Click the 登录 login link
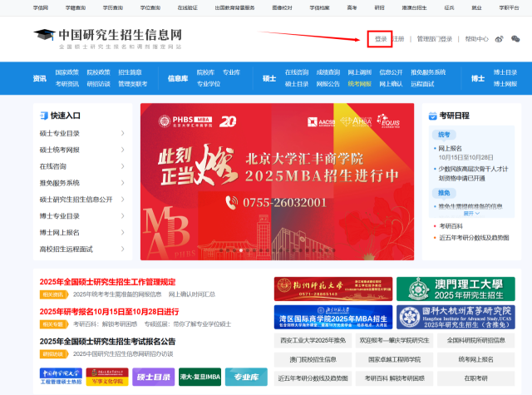Screen dimensions: 532x395 [x=380, y=39]
